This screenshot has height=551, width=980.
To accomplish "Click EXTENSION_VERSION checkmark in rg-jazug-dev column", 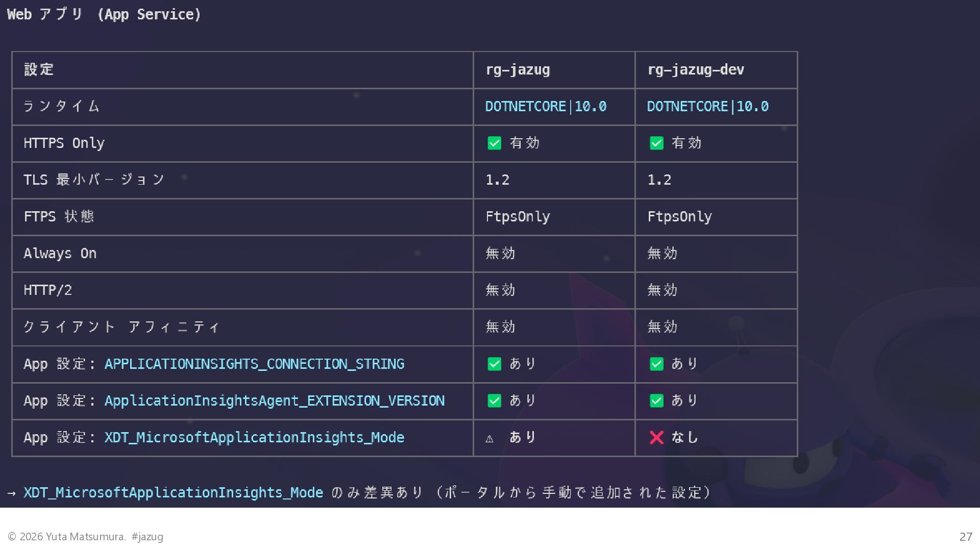I will click(x=656, y=400).
